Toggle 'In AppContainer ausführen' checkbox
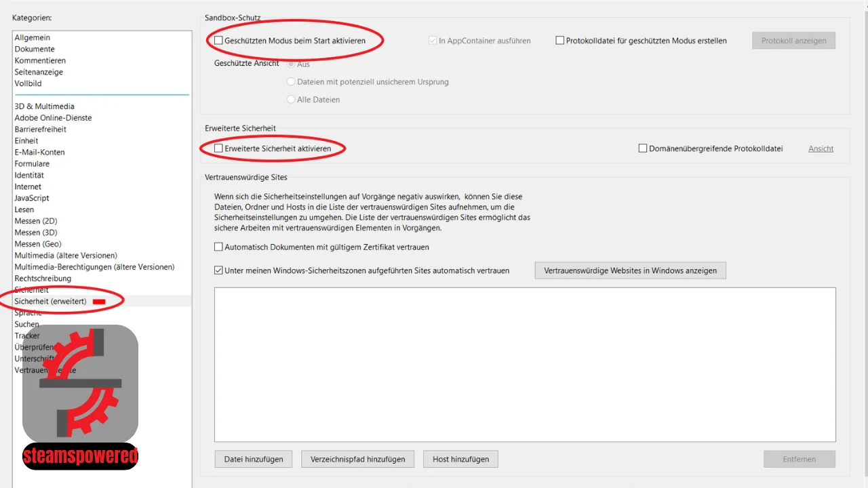Viewport: 868px width, 488px height. (x=433, y=41)
